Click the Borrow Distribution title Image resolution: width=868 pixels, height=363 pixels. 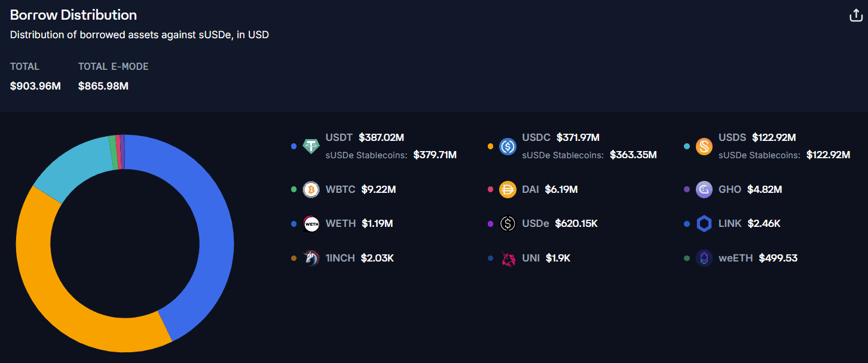(74, 15)
